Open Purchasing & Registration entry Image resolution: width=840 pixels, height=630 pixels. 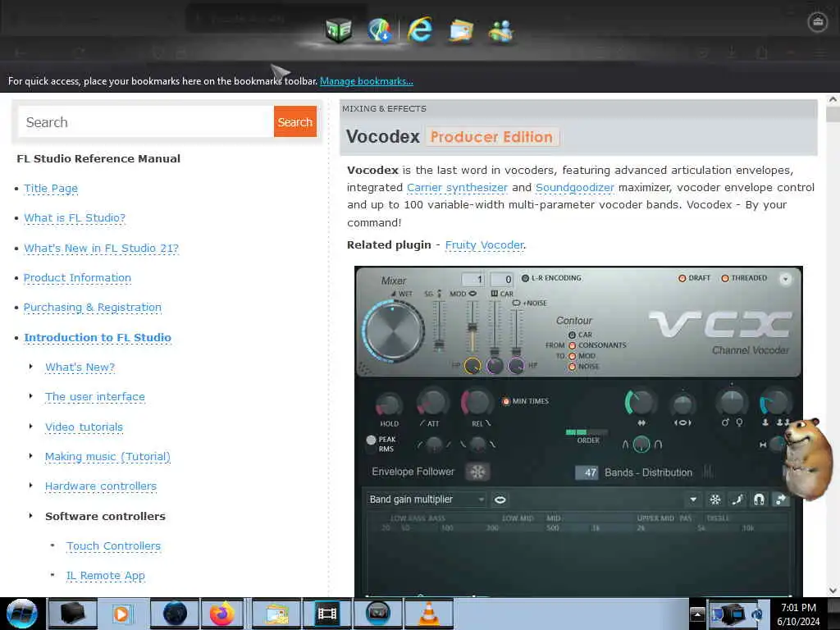[x=93, y=308]
